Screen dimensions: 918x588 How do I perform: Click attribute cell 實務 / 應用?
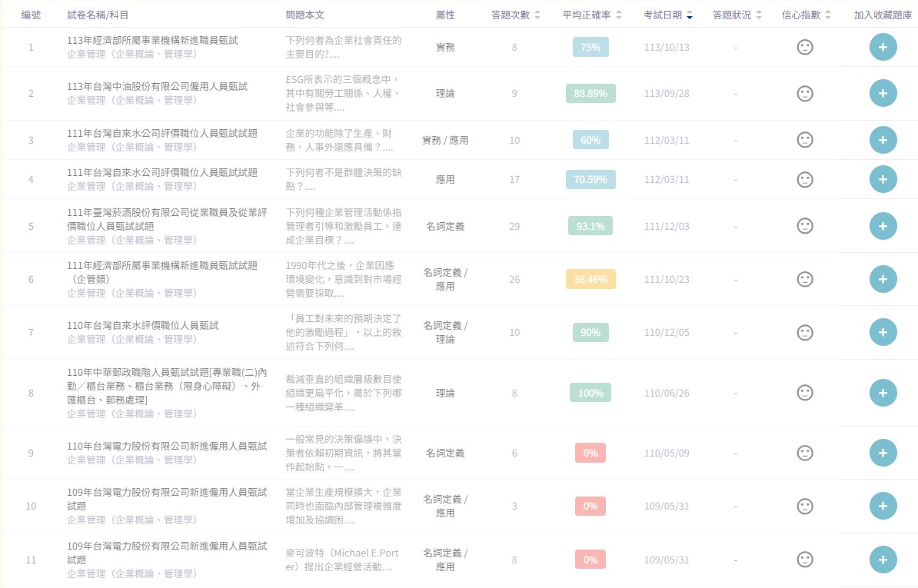click(x=445, y=141)
